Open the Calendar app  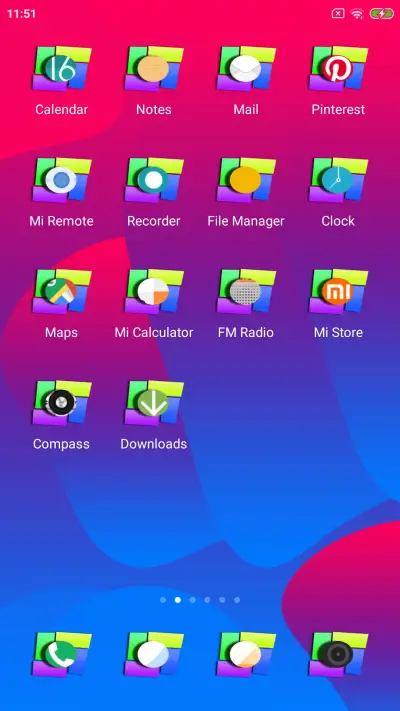tap(62, 68)
